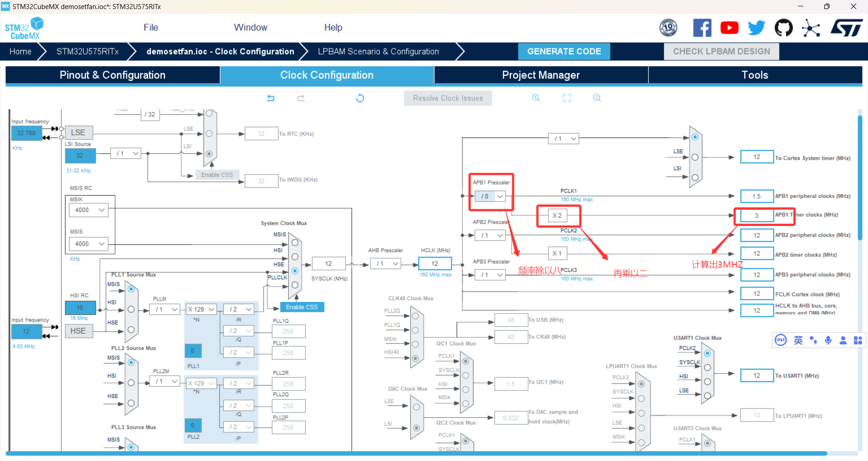
Task: Open the APB3 Prescaler dropdown
Action: [490, 275]
